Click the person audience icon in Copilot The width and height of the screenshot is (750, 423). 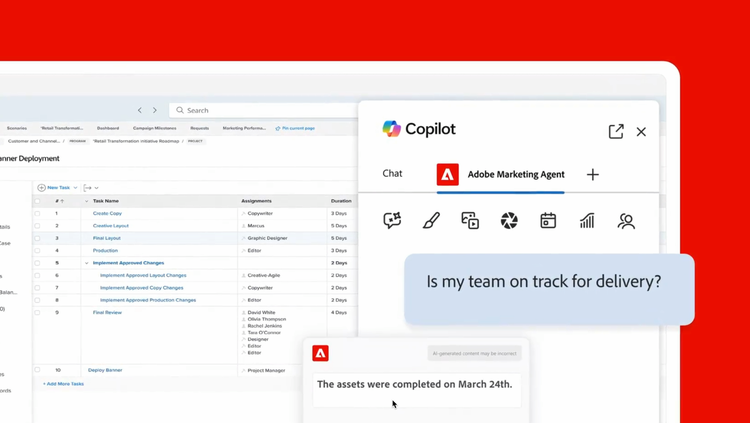point(626,221)
